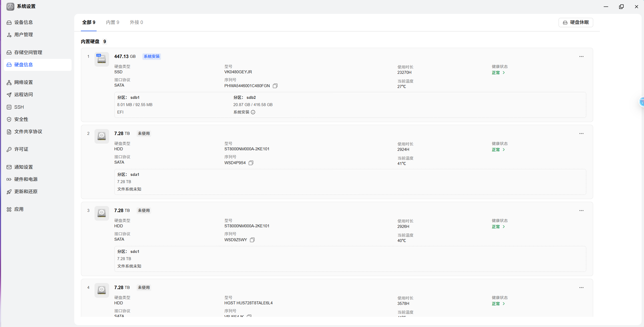Open 网络设置 in the sidebar

point(23,82)
